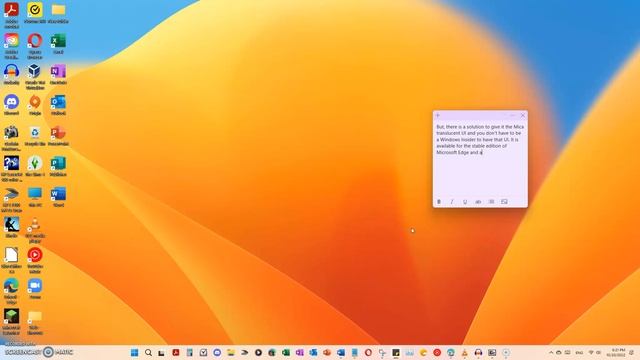Open the clock and date flyout
Viewport: 640px width, 360px height.
(616, 353)
